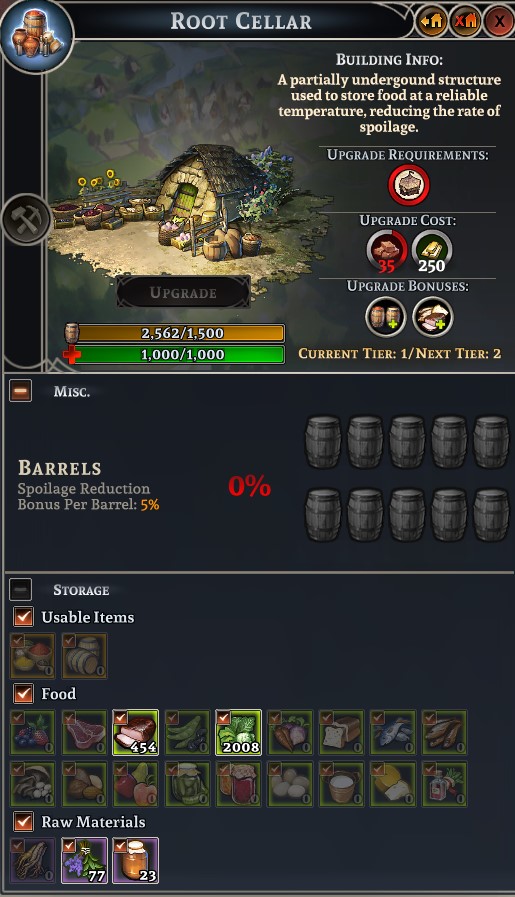Click the Upgrade button
The width and height of the screenshot is (515, 897).
pos(183,293)
